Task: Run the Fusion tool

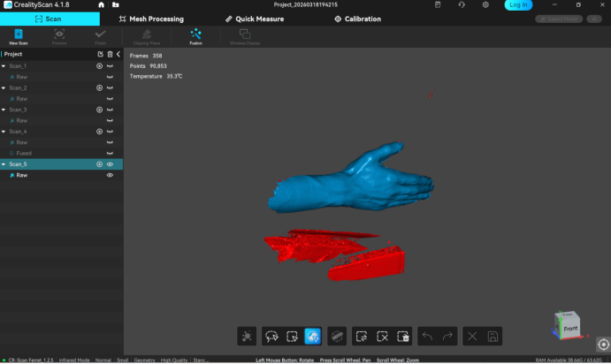Action: point(195,36)
